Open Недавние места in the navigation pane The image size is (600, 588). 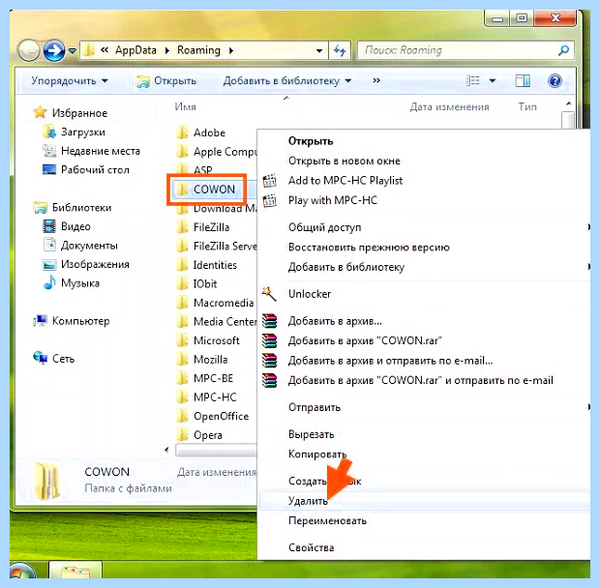(x=91, y=151)
